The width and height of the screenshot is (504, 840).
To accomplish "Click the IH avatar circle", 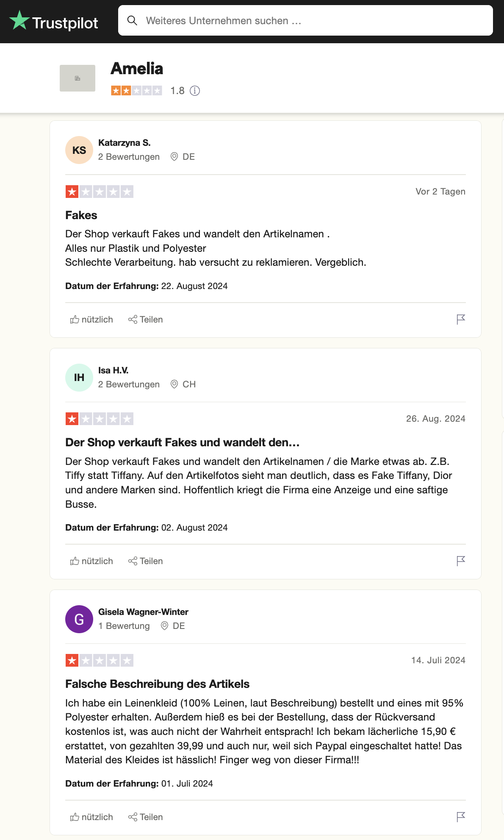I will coord(79,378).
